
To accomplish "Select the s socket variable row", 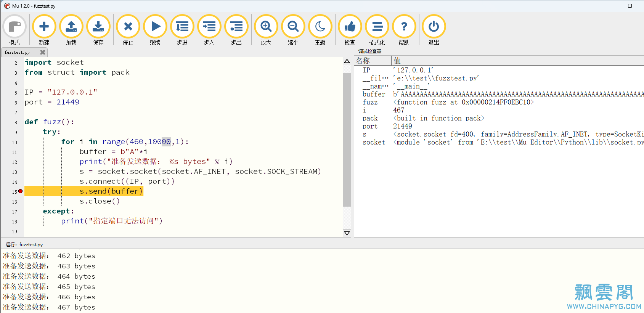I will pos(499,134).
